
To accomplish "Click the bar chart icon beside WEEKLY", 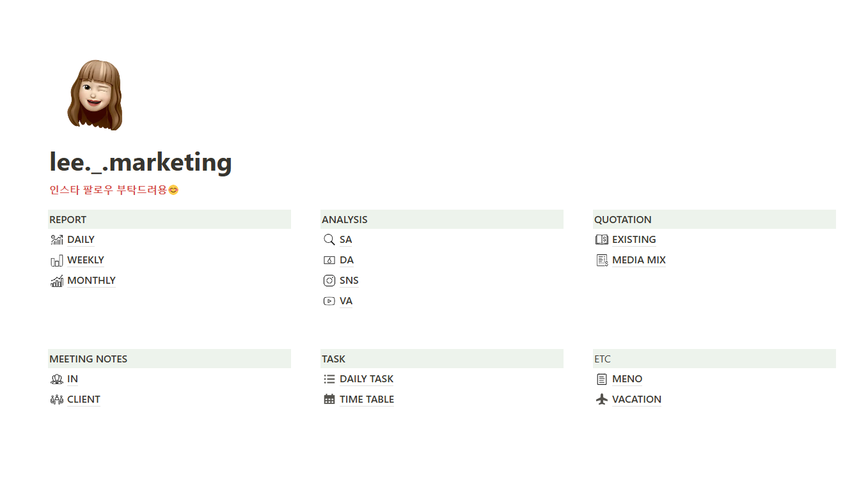I will (x=57, y=260).
